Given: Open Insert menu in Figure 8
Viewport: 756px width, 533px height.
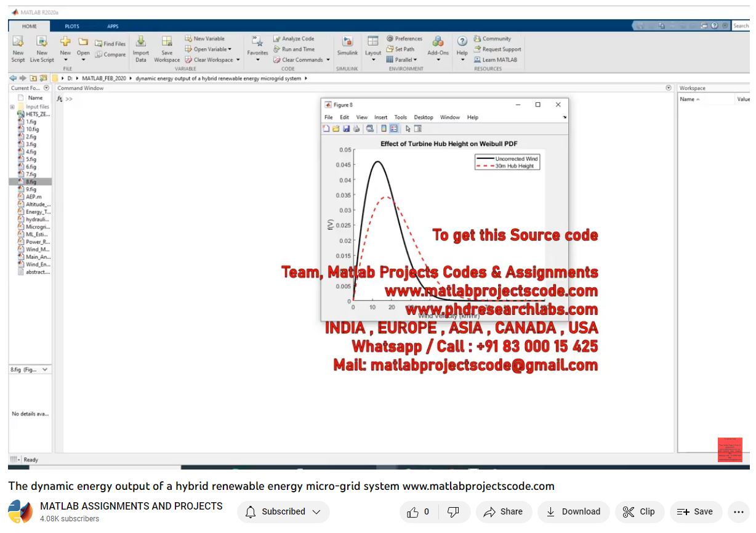Looking at the screenshot, I should click(x=381, y=117).
